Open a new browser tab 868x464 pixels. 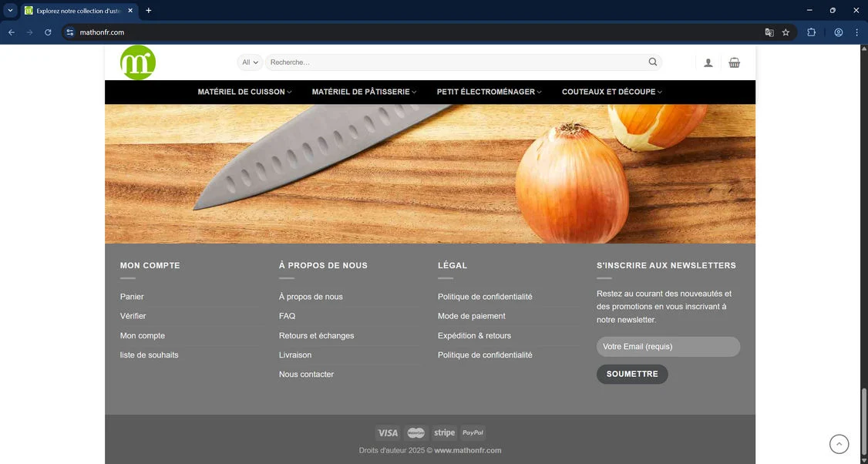click(x=148, y=11)
